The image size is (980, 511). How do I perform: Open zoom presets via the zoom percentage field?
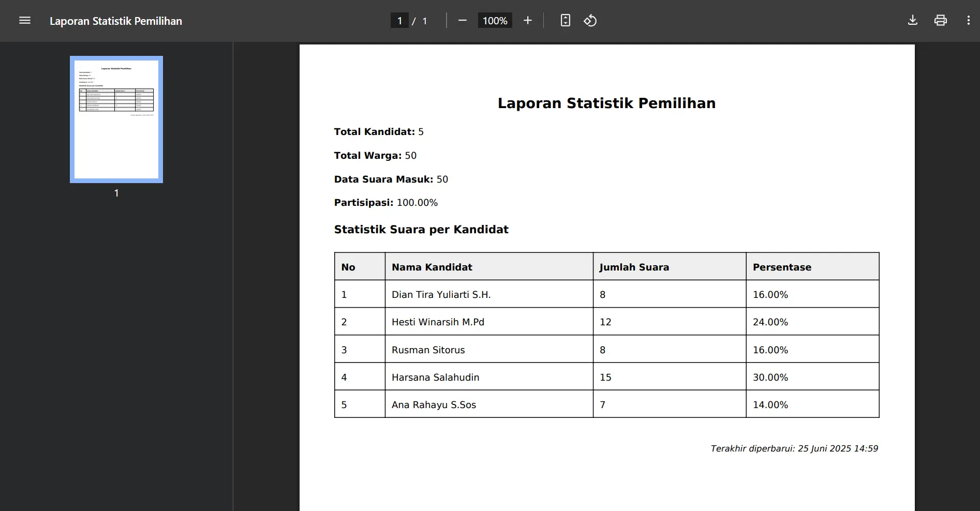pyautogui.click(x=494, y=20)
